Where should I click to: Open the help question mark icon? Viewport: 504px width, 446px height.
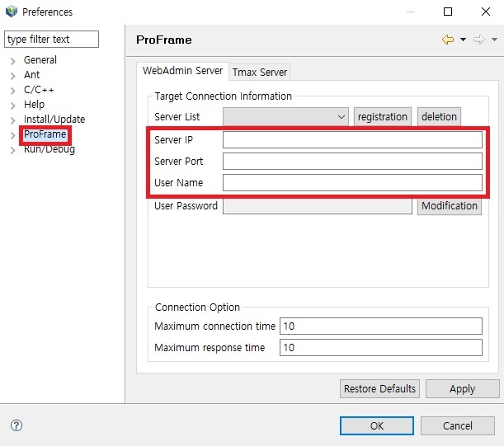16,425
